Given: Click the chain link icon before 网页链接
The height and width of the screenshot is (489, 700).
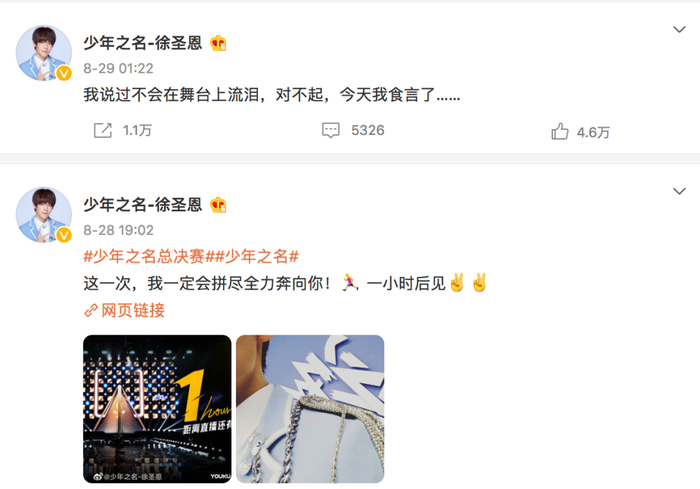Looking at the screenshot, I should click(x=91, y=310).
